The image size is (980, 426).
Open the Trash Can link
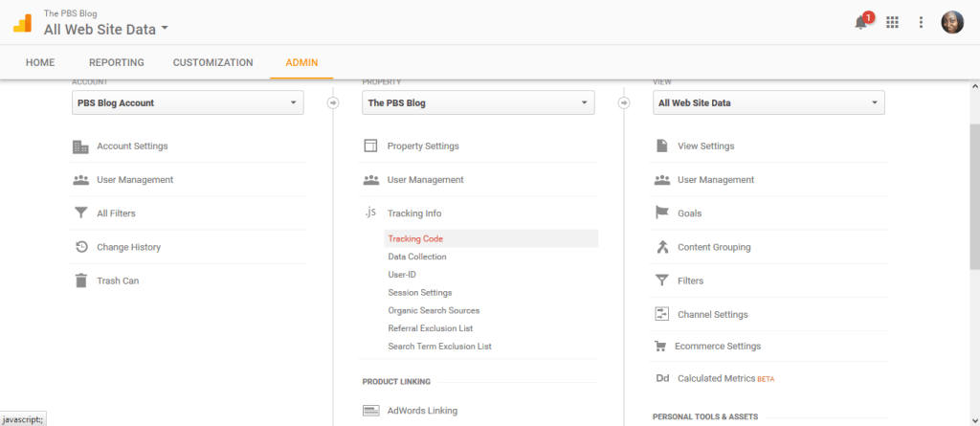pyautogui.click(x=118, y=280)
